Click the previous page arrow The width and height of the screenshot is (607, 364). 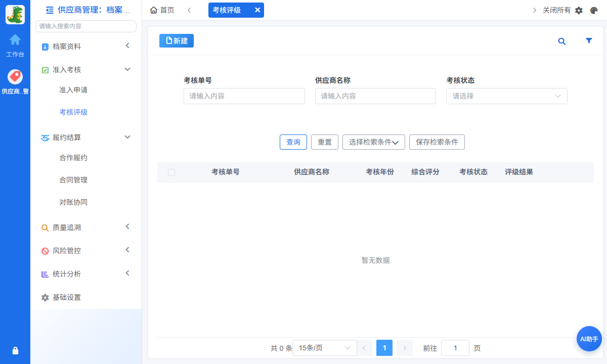pos(364,348)
